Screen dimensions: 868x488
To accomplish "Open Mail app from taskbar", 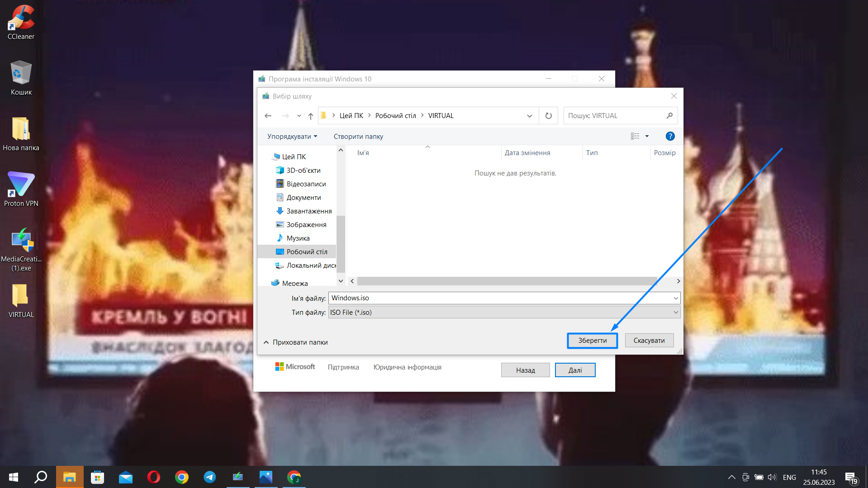I will [125, 477].
